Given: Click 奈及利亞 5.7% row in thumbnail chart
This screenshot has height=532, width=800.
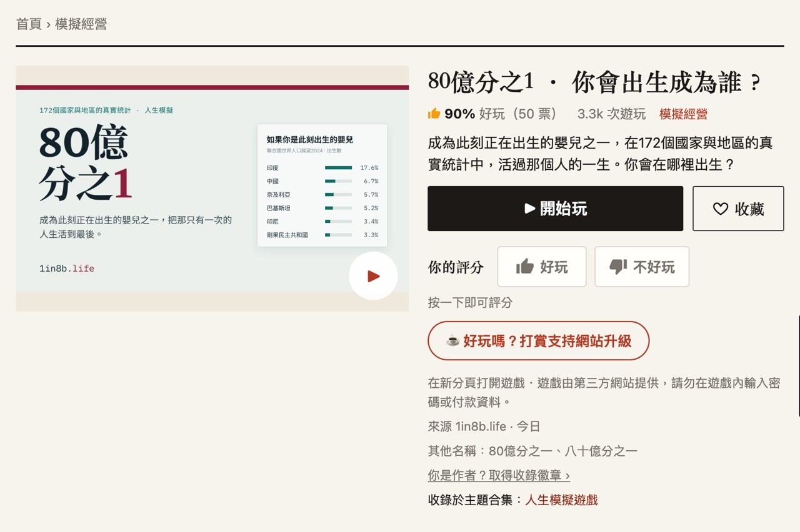Looking at the screenshot, I should (x=322, y=195).
